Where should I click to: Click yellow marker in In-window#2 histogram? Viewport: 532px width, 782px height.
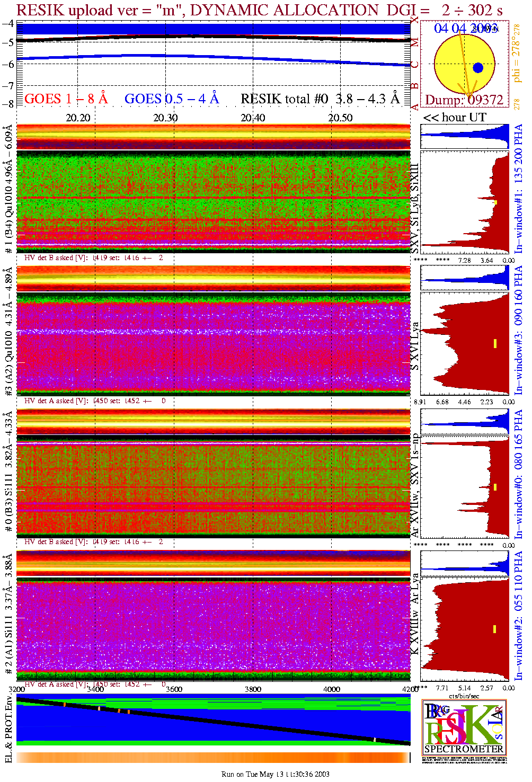tap(494, 629)
